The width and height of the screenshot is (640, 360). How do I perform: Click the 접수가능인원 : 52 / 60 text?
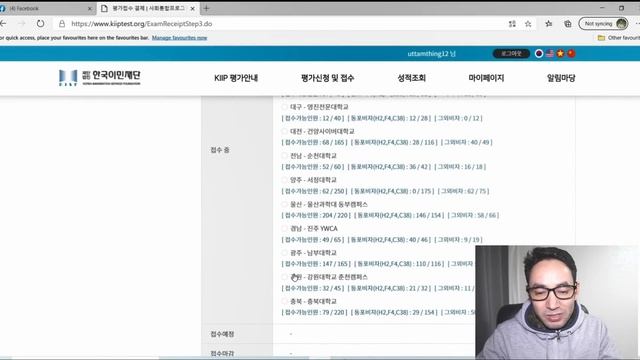[313, 167]
